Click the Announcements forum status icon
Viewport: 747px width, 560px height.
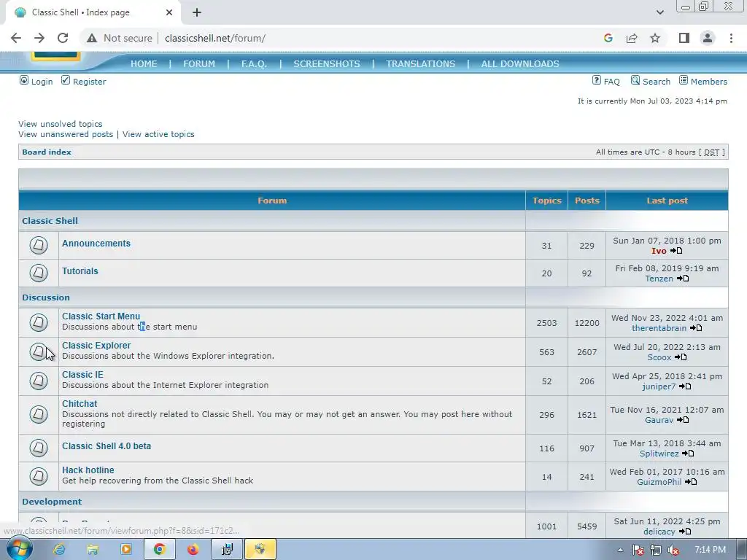tap(39, 245)
